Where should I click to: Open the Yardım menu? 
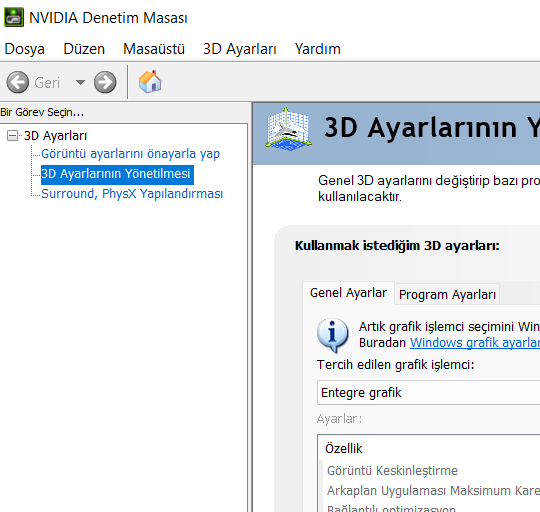[318, 49]
